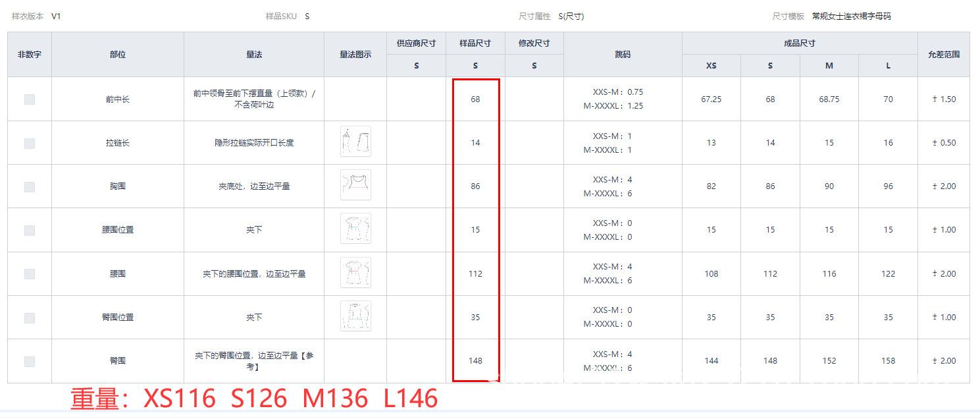Toggle the 非数字 checkbox for 臀围
The height and width of the screenshot is (419, 980).
click(x=30, y=361)
